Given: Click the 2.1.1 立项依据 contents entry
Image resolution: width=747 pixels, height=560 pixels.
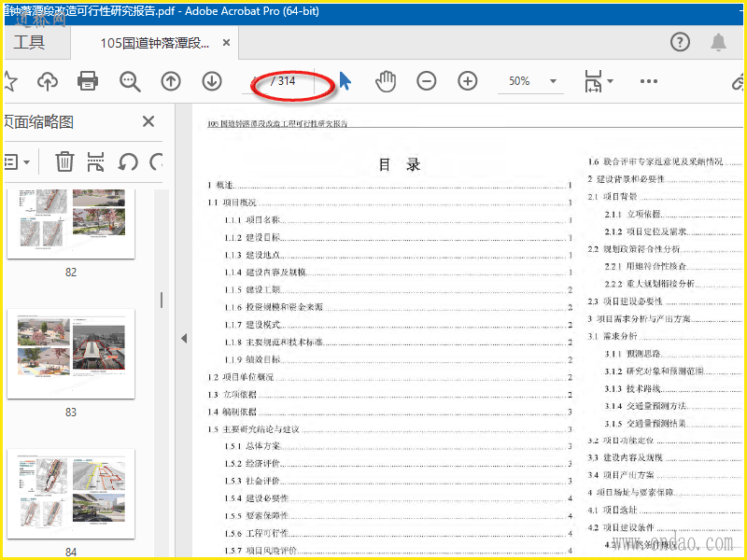Looking at the screenshot, I should tap(673, 215).
